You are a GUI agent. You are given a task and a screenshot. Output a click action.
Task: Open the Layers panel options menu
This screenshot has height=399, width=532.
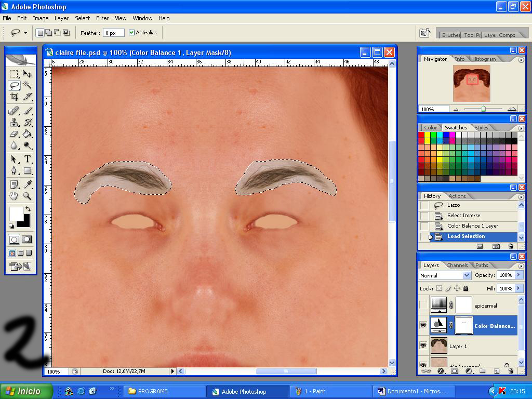pyautogui.click(x=521, y=265)
